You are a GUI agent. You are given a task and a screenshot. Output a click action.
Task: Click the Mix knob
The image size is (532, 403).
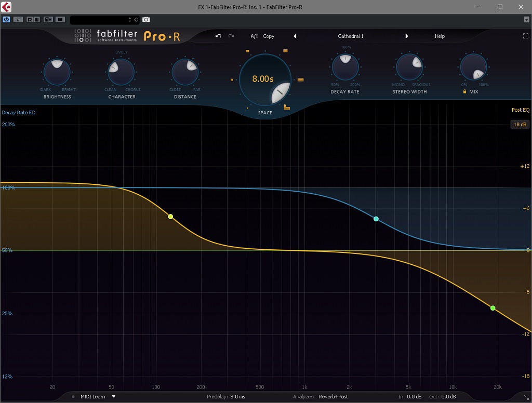[x=474, y=67]
